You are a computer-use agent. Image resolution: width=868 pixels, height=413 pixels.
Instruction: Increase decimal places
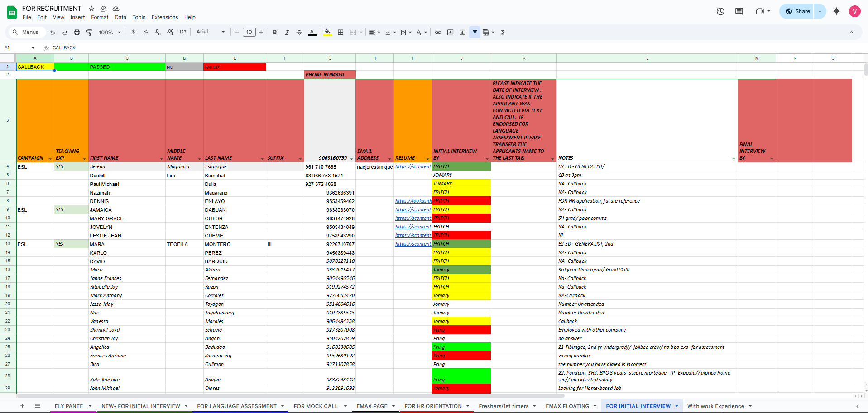click(x=170, y=32)
